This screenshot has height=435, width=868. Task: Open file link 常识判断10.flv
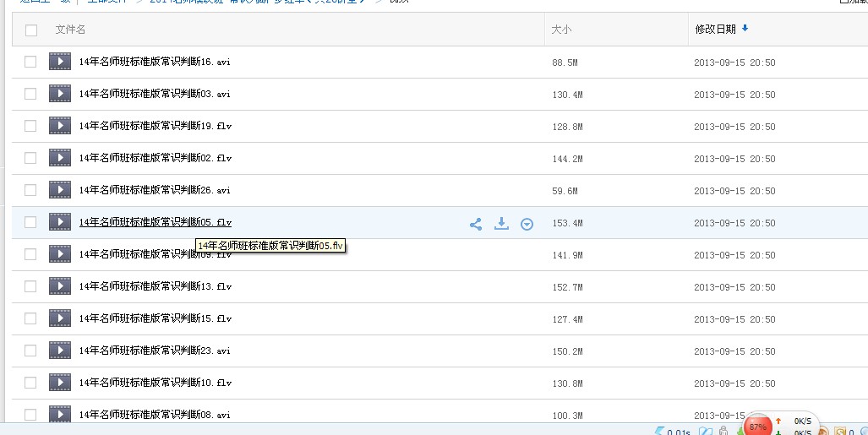pos(155,383)
